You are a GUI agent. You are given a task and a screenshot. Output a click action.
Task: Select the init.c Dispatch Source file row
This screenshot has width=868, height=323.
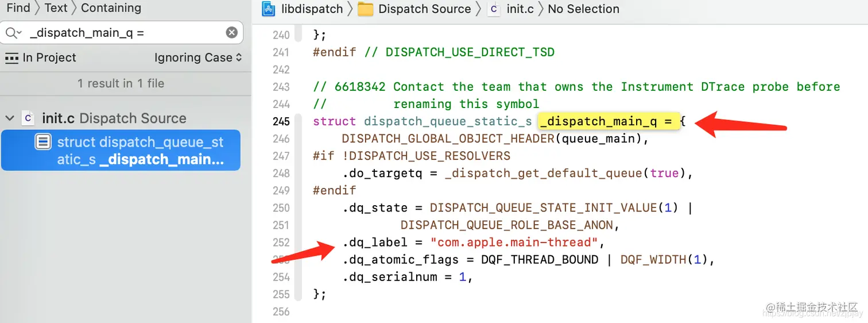coord(114,118)
